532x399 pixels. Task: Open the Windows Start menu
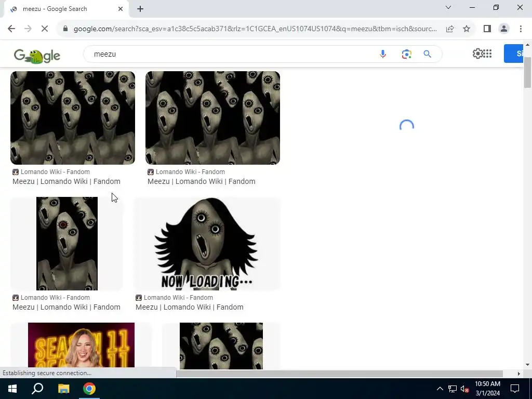pos(12,389)
